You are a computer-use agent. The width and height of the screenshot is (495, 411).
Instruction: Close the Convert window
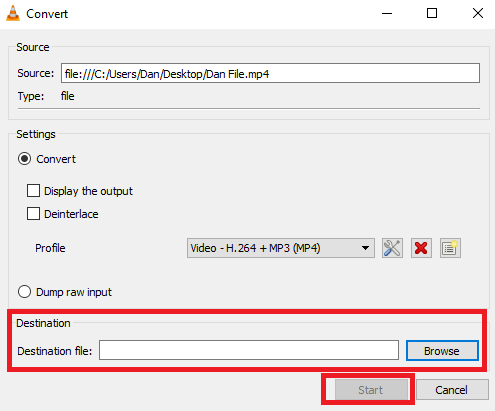[478, 14]
